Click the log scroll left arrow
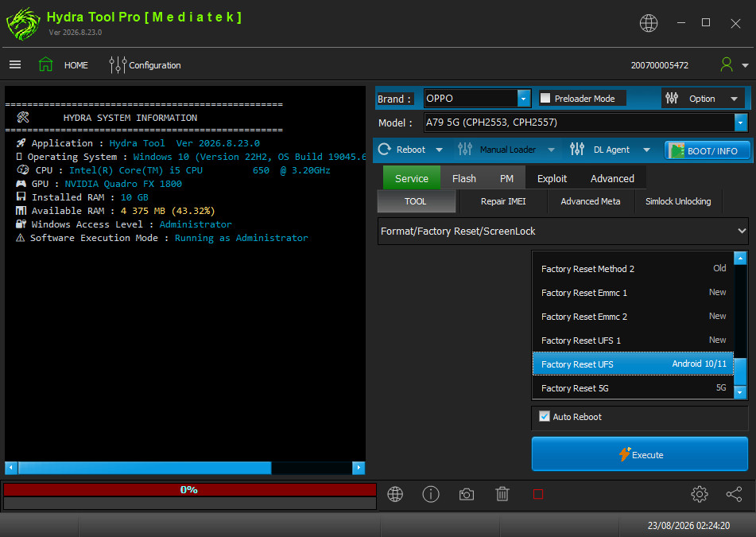 [11, 468]
